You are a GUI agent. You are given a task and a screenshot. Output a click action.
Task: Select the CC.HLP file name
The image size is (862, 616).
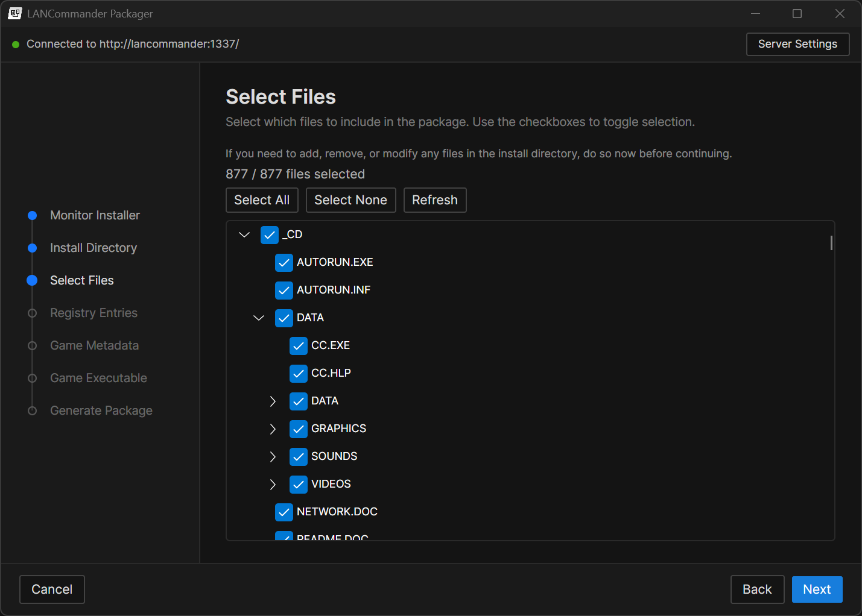pos(331,373)
